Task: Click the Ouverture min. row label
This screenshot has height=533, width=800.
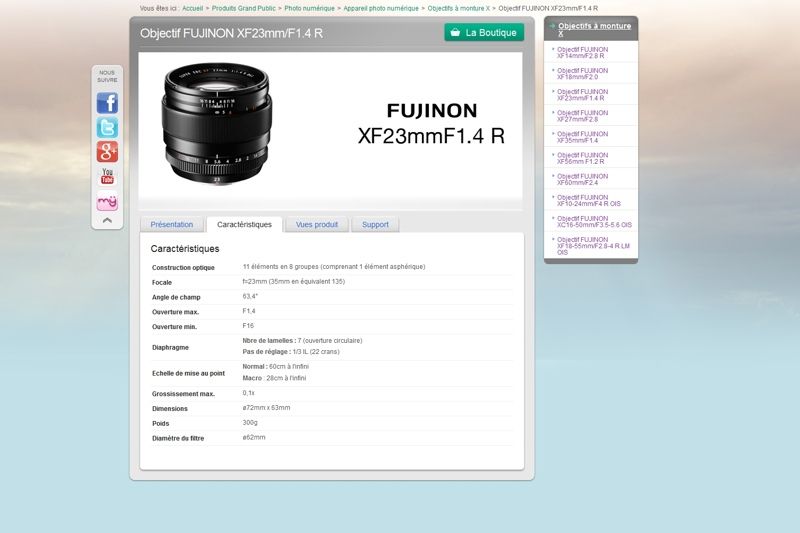Action: 174,326
